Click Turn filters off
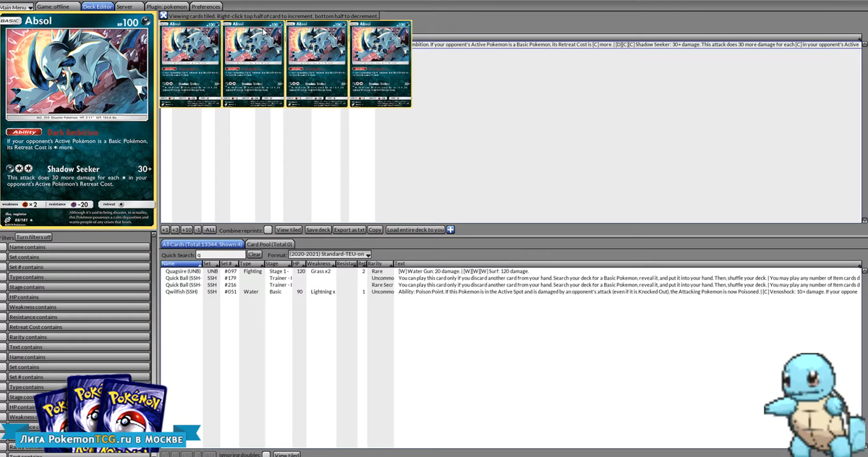868x457 pixels. point(34,237)
